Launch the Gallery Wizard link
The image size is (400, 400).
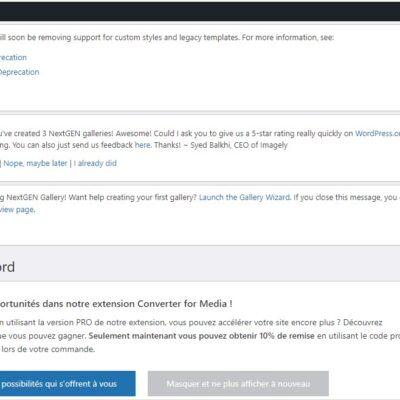pyautogui.click(x=244, y=197)
